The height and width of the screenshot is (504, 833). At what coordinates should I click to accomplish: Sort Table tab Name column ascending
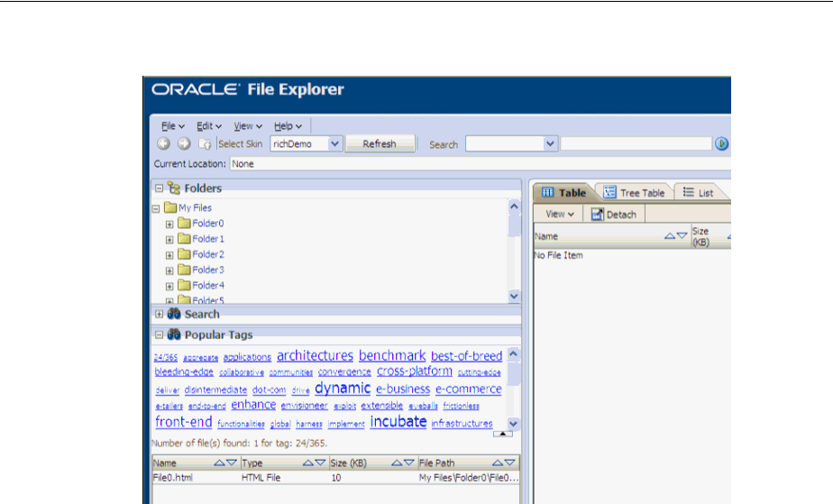tap(670, 236)
